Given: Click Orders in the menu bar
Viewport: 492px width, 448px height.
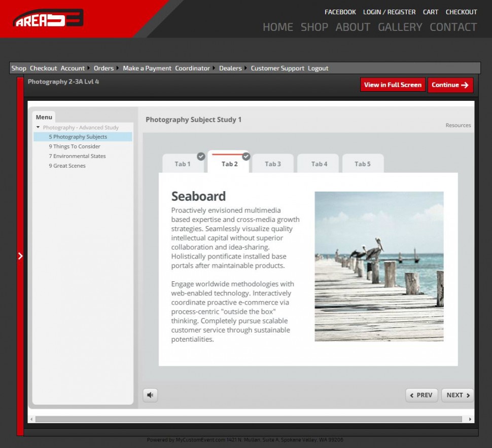Looking at the screenshot, I should 103,68.
